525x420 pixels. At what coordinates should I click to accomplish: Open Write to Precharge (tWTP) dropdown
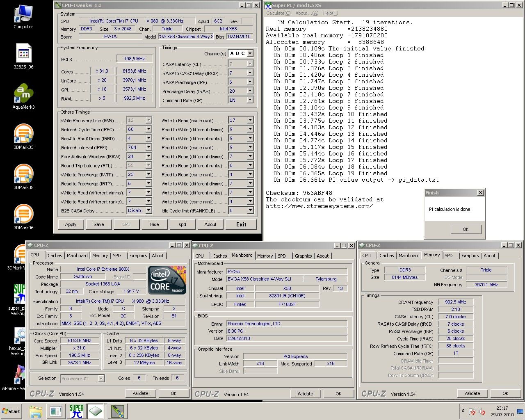148,174
